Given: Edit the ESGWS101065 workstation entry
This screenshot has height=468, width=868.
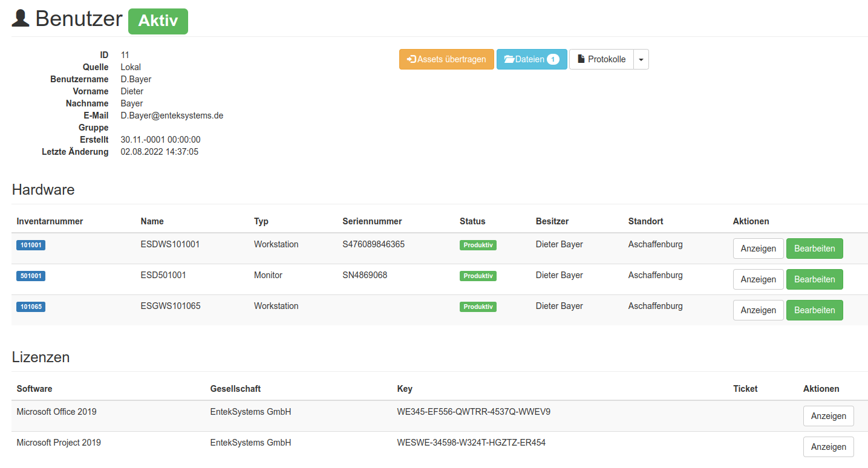Looking at the screenshot, I should pyautogui.click(x=814, y=310).
